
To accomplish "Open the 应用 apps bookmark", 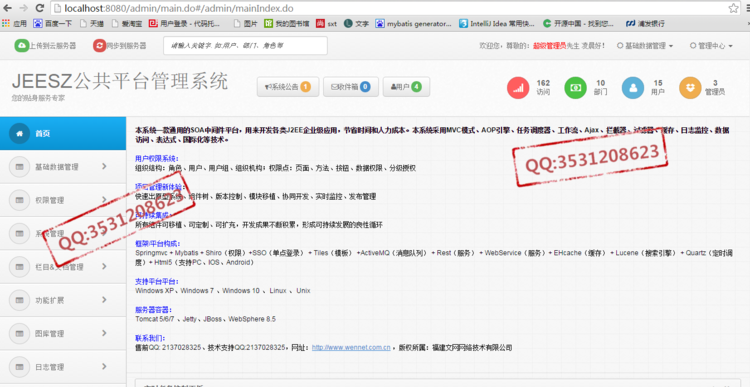I will tap(15, 23).
